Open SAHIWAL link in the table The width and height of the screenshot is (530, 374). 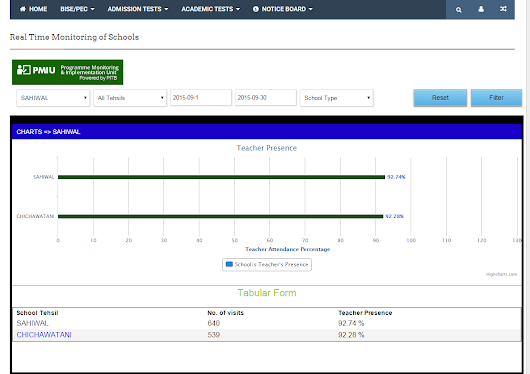tap(32, 323)
